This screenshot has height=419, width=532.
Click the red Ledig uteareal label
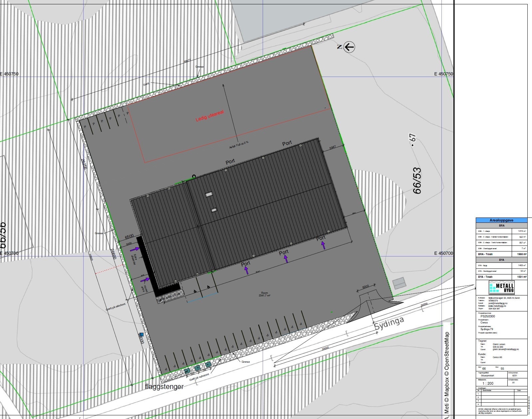[210, 116]
